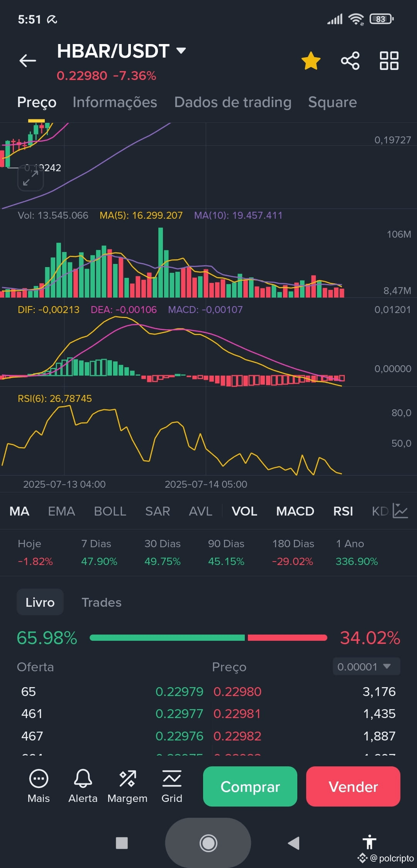Tap the bid price 0.22977
Screen dimensions: 417x868
(179, 714)
